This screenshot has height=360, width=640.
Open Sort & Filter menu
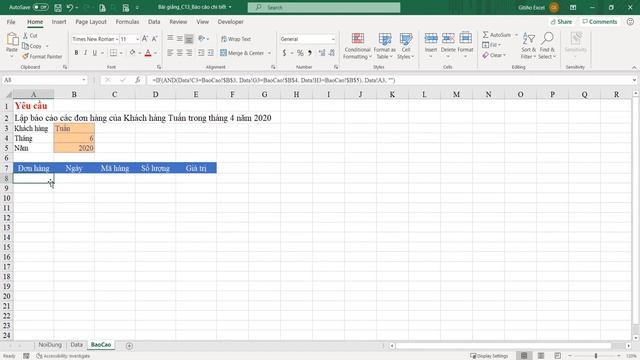528,46
